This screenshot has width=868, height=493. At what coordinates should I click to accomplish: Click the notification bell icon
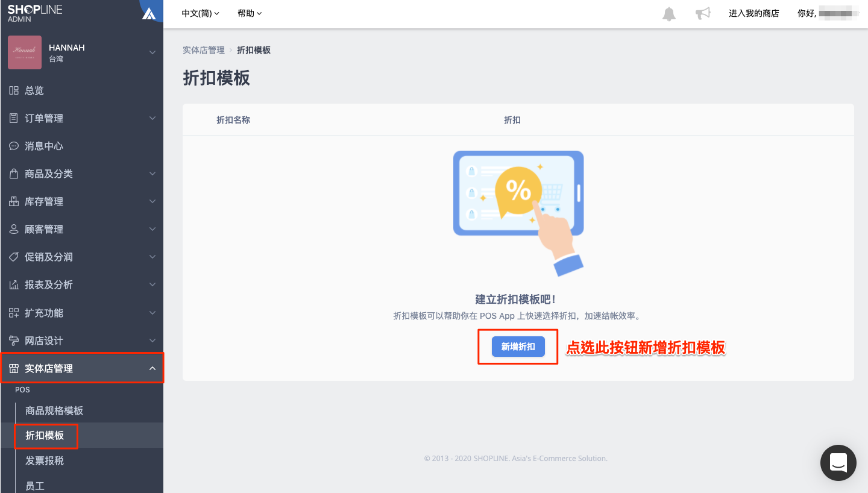click(x=669, y=14)
